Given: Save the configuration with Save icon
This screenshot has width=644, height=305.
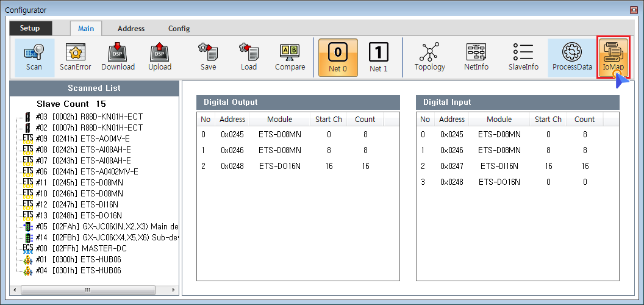Looking at the screenshot, I should click(208, 57).
